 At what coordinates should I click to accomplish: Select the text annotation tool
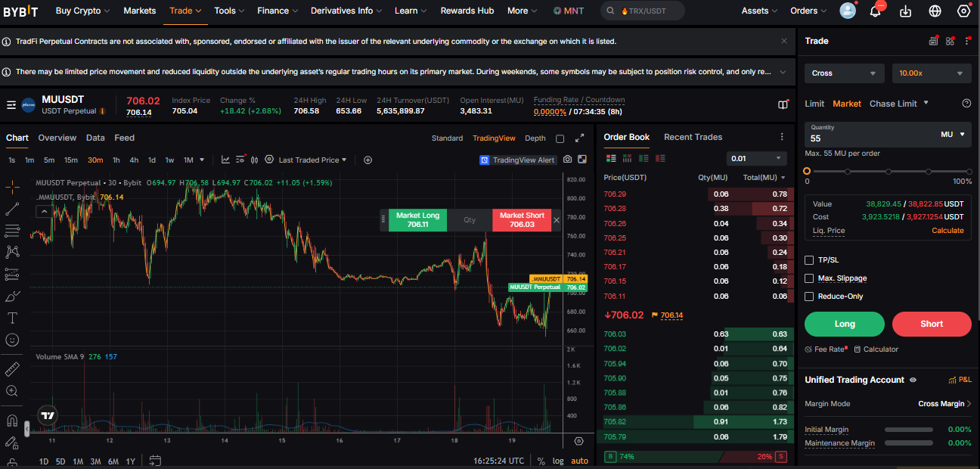12,318
